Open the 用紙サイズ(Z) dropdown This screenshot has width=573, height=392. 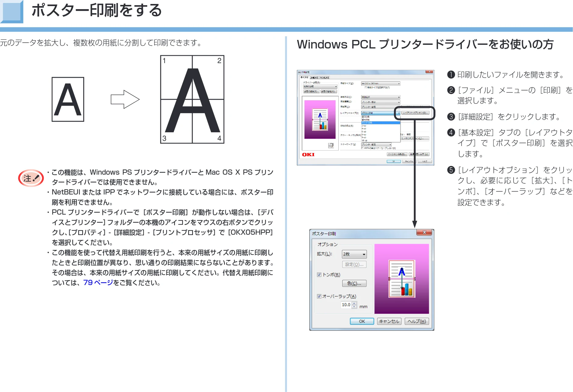point(381,84)
